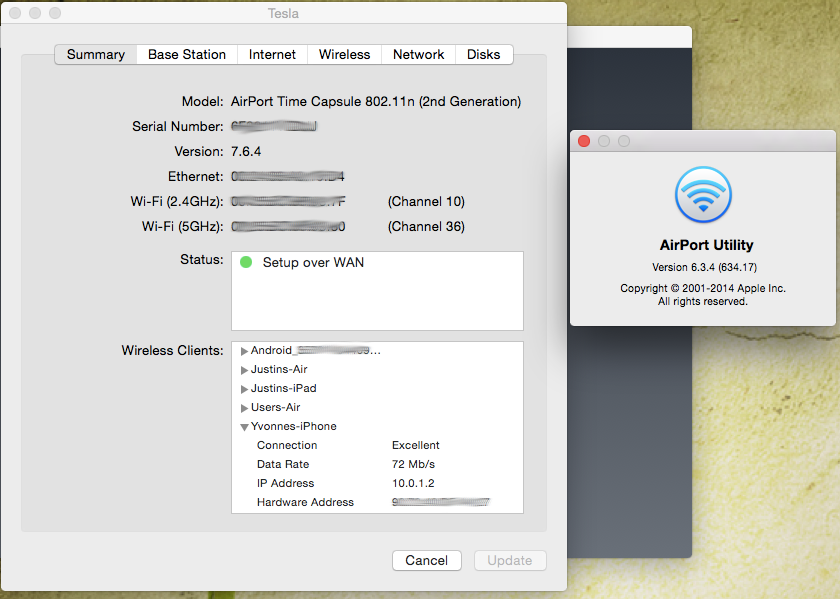The width and height of the screenshot is (840, 599).
Task: Open the Base Station tab
Action: click(187, 55)
